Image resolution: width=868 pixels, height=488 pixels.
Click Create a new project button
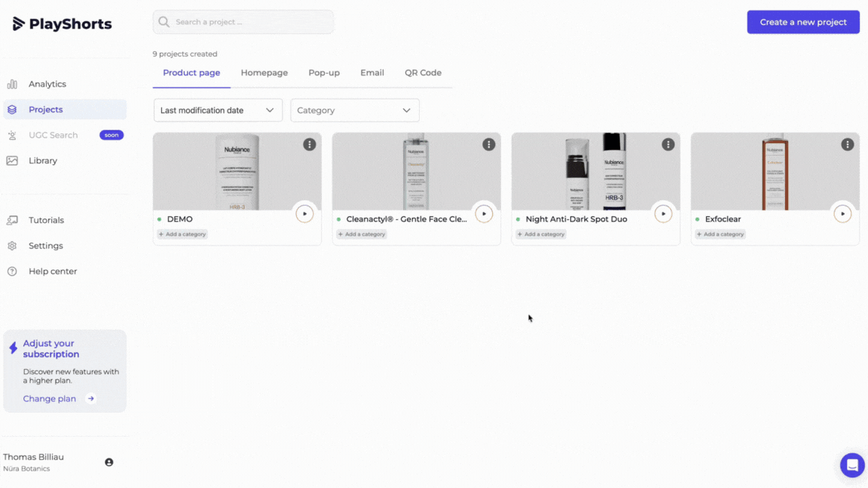point(803,22)
